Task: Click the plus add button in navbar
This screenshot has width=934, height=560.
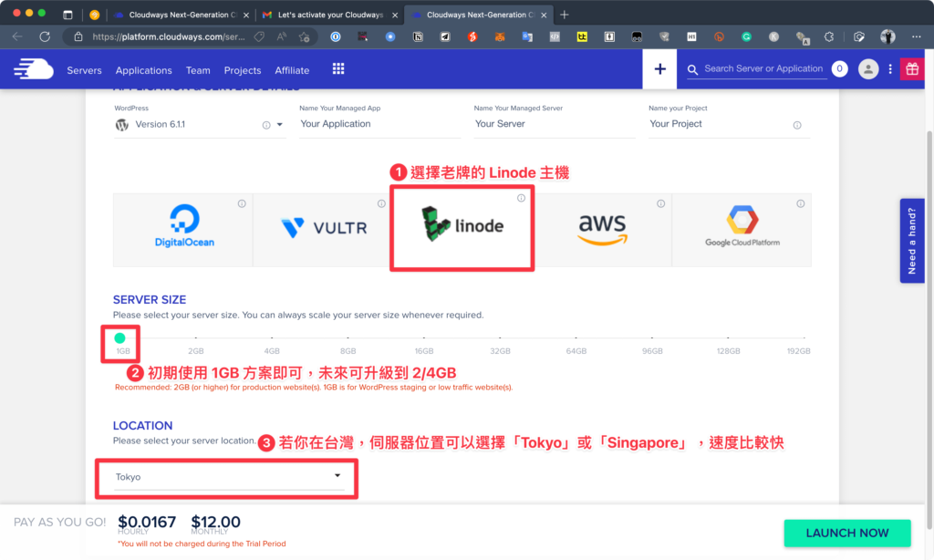Action: coord(659,69)
